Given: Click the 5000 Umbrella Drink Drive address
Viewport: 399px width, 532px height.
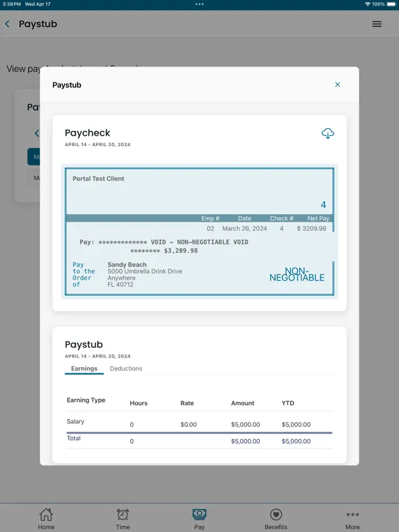Looking at the screenshot, I should [145, 272].
